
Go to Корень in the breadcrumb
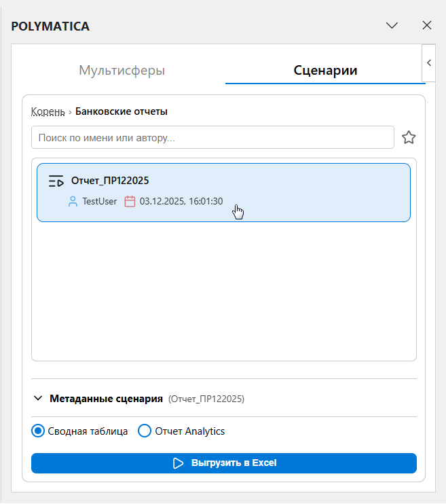pos(48,111)
